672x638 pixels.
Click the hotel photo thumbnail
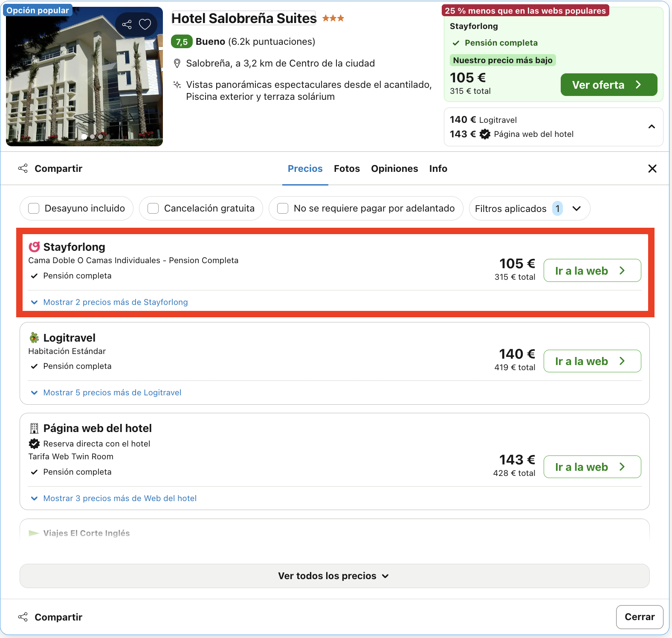tap(84, 77)
